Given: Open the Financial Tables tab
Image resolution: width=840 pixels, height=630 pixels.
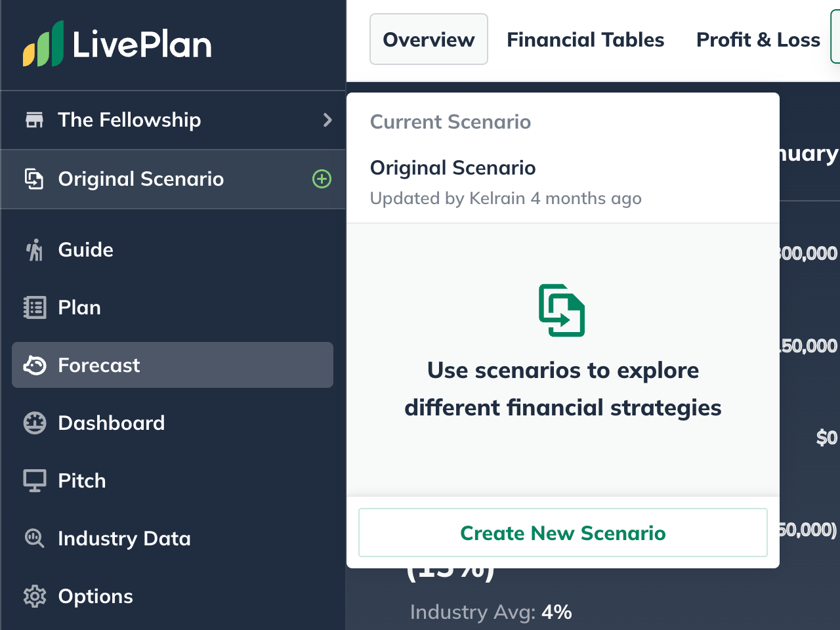Looking at the screenshot, I should click(x=585, y=39).
